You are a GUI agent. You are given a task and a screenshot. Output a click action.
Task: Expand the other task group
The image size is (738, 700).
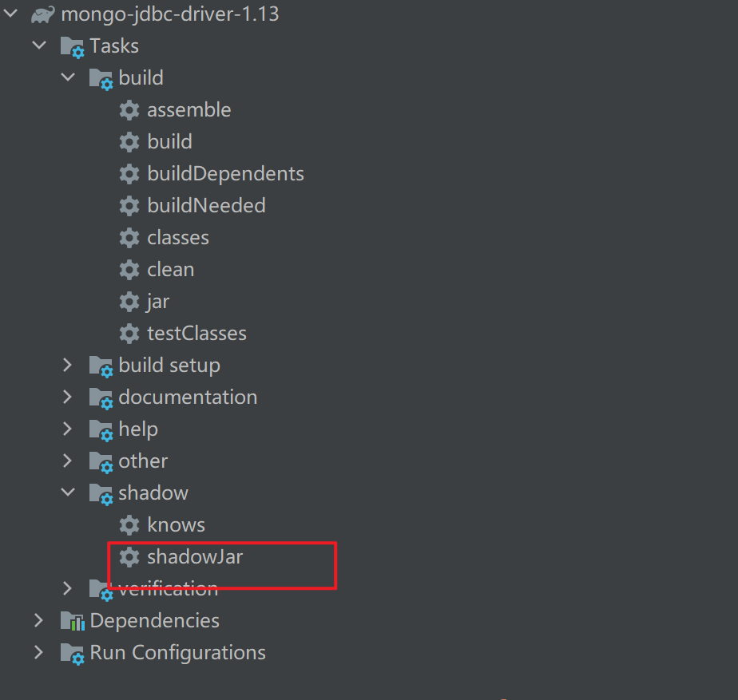68,461
